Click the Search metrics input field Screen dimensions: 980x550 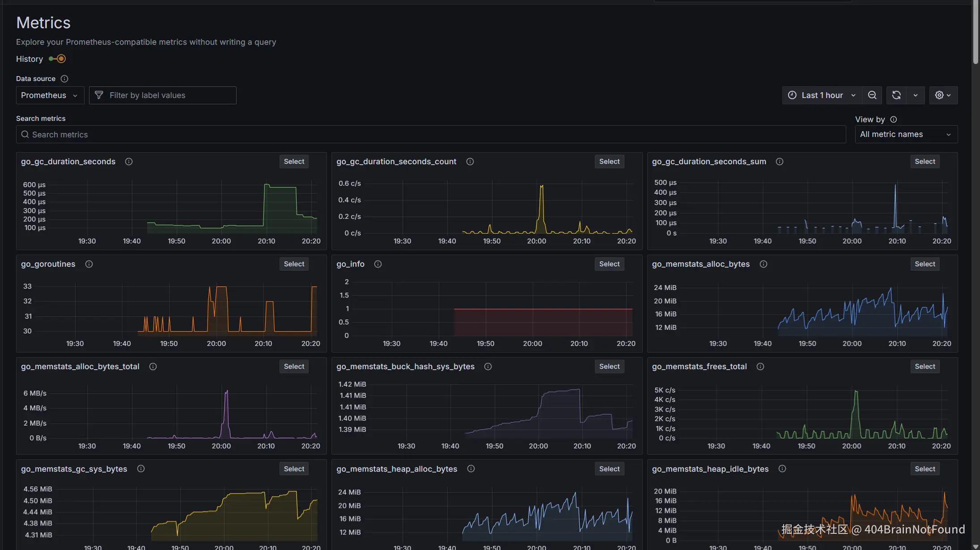tap(431, 135)
